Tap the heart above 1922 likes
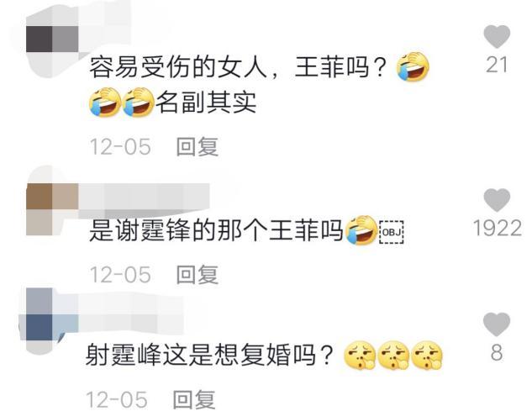This screenshot has width=532, height=411. click(497, 200)
